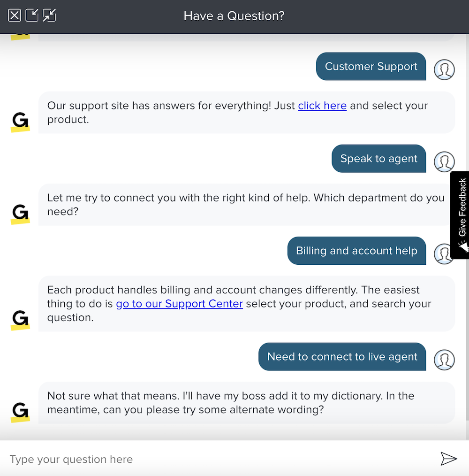Click G bot logo beside alternate wording reply

pos(20,412)
